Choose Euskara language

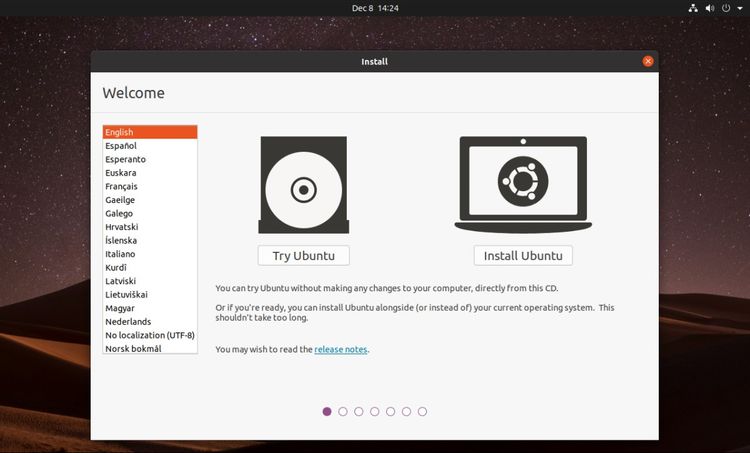coord(150,173)
